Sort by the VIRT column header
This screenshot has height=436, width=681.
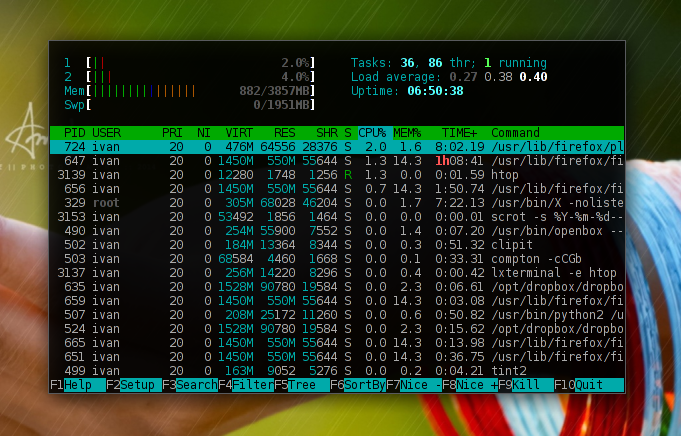point(239,133)
